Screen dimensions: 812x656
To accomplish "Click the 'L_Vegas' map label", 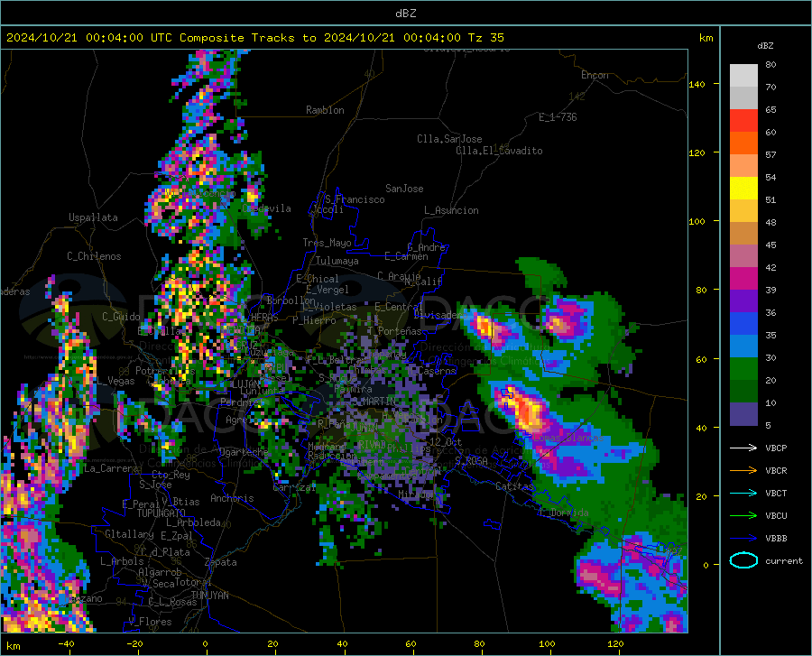I will pos(116,381).
